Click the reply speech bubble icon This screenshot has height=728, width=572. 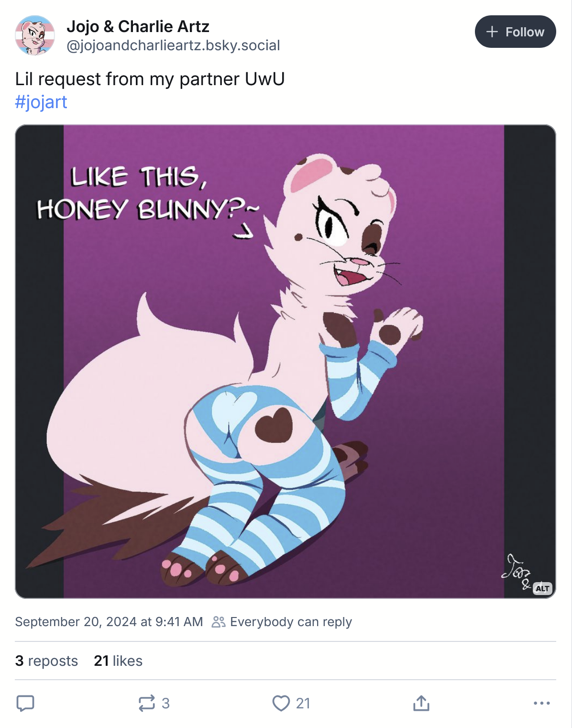[x=25, y=703]
